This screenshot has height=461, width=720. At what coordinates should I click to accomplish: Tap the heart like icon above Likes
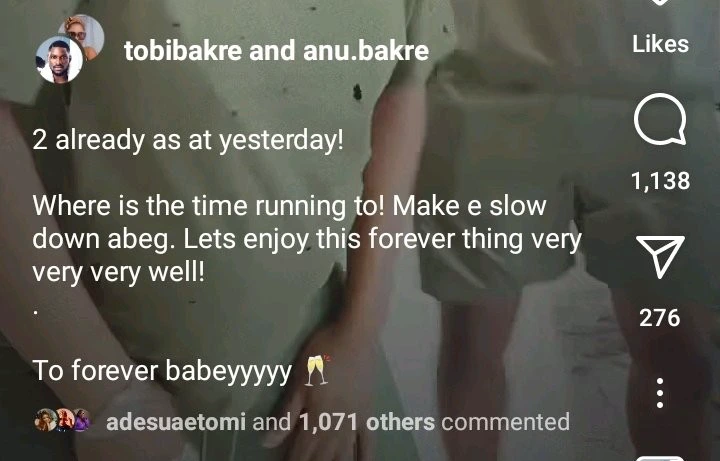click(660, 2)
